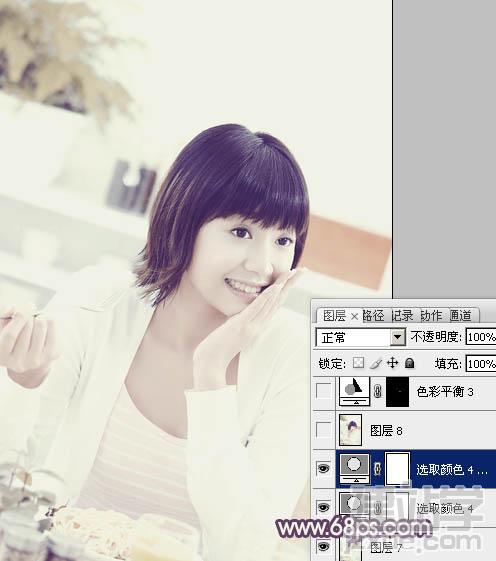Show the 图层 8 layer visibility

(324, 430)
